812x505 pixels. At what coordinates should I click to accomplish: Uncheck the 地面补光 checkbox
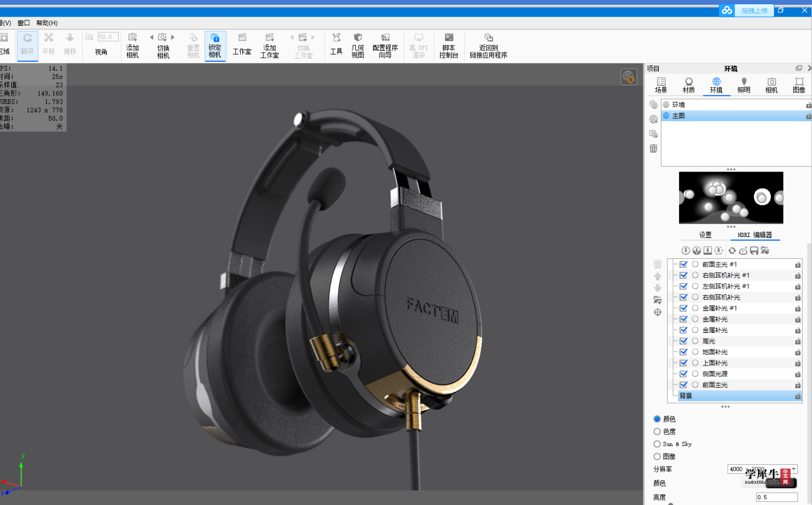coord(683,352)
